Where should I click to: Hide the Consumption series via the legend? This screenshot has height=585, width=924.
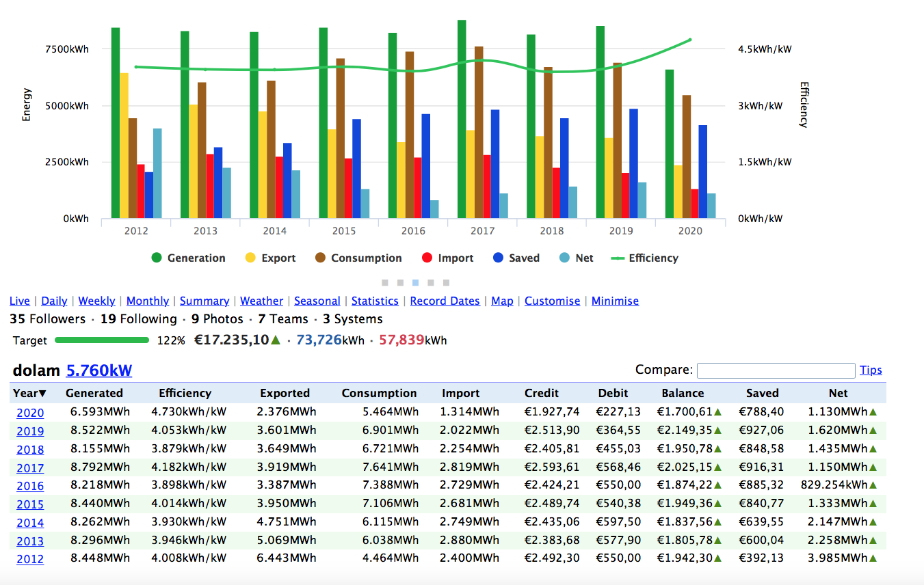(358, 258)
